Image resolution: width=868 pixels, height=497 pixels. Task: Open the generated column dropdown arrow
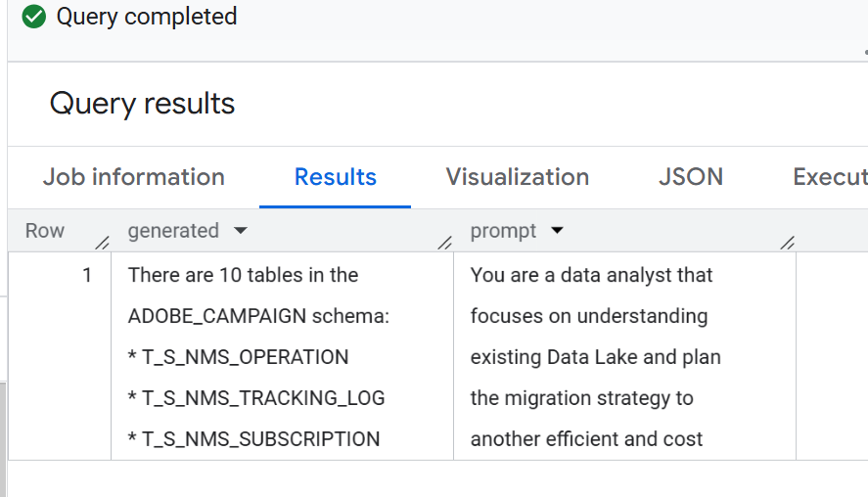[241, 230]
